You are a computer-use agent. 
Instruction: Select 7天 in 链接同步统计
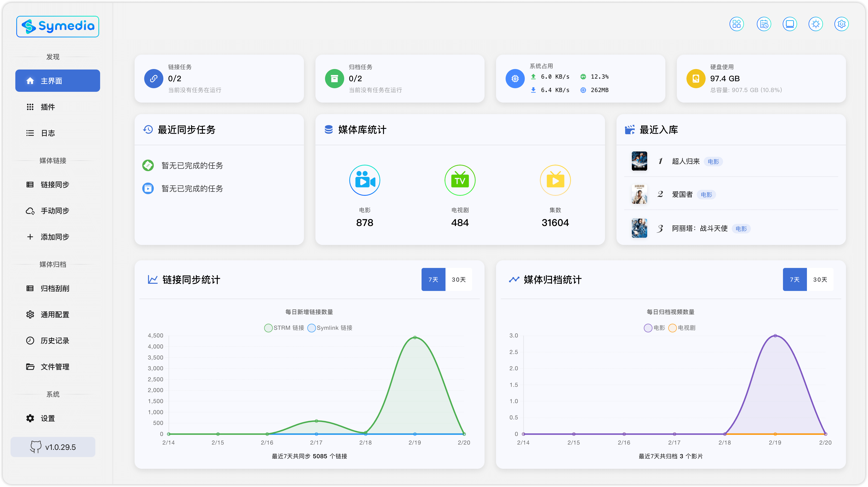(x=433, y=279)
